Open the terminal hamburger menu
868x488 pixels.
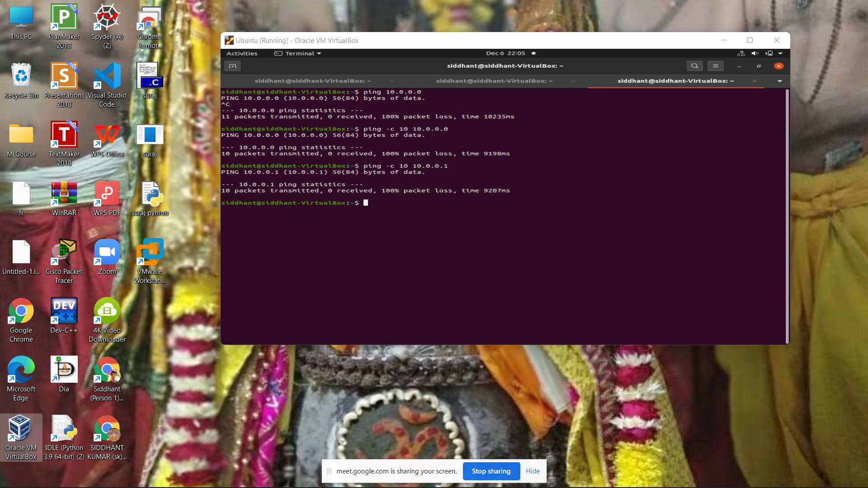pos(715,66)
